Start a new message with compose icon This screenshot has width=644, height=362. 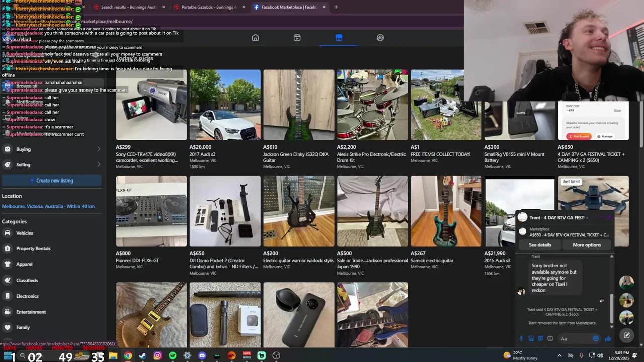[x=626, y=335]
